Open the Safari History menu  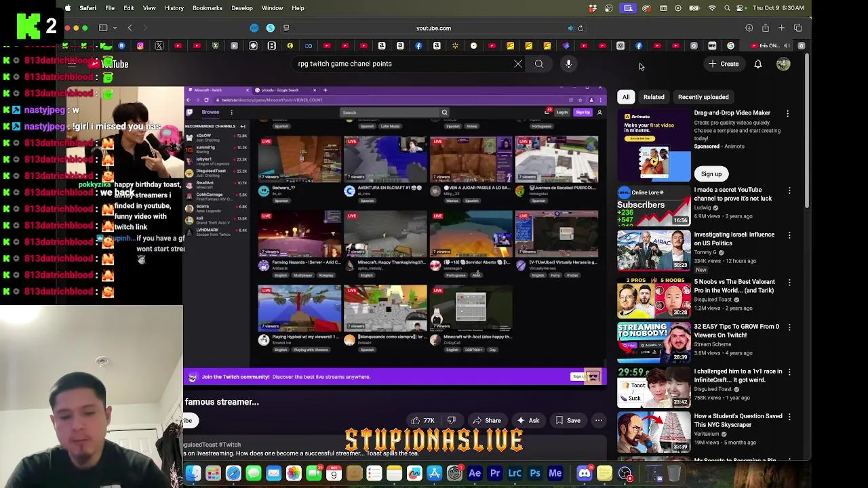click(174, 8)
